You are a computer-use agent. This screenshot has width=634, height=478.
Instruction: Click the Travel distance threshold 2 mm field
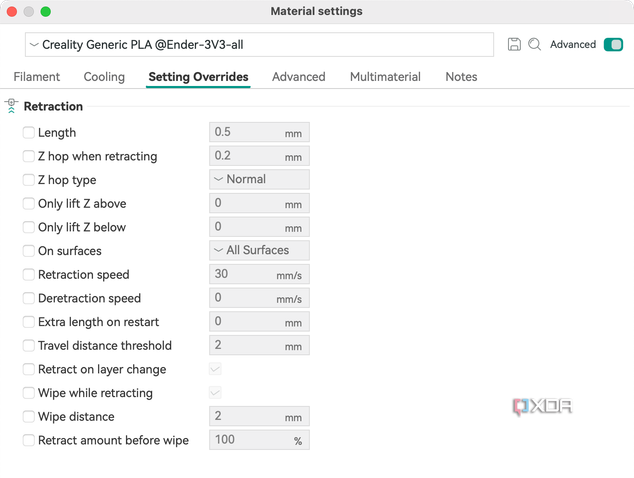(259, 345)
